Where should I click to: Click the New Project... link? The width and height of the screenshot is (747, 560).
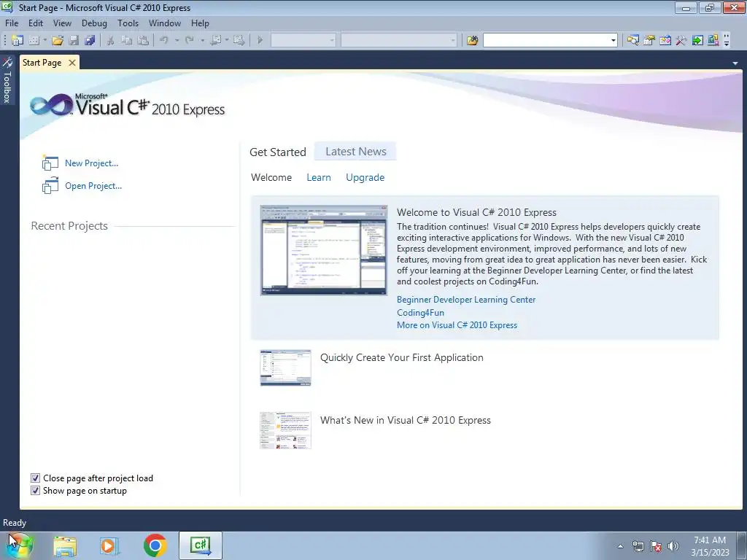[91, 163]
